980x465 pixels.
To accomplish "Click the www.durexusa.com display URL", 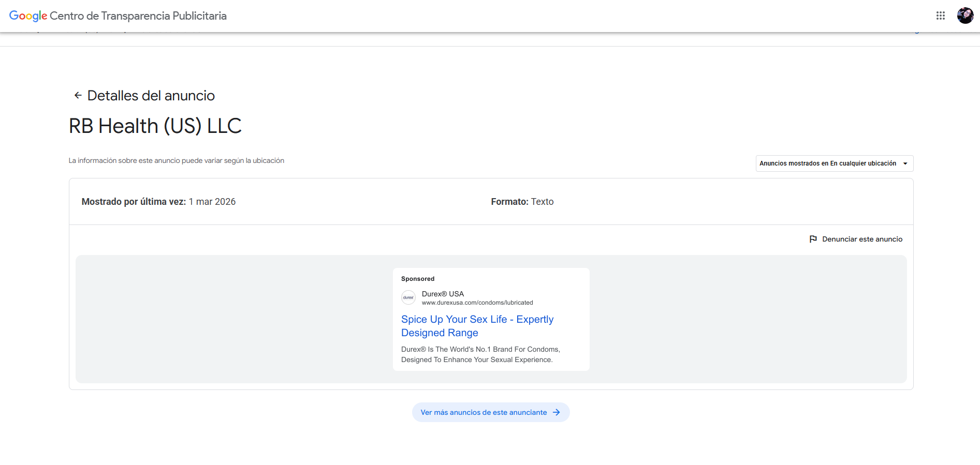I will coord(477,303).
